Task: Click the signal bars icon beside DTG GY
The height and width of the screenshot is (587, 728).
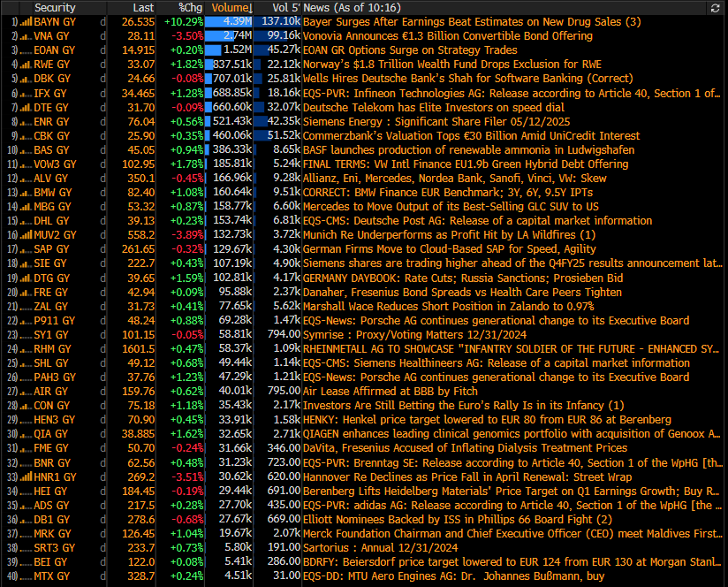Action: pyautogui.click(x=26, y=278)
